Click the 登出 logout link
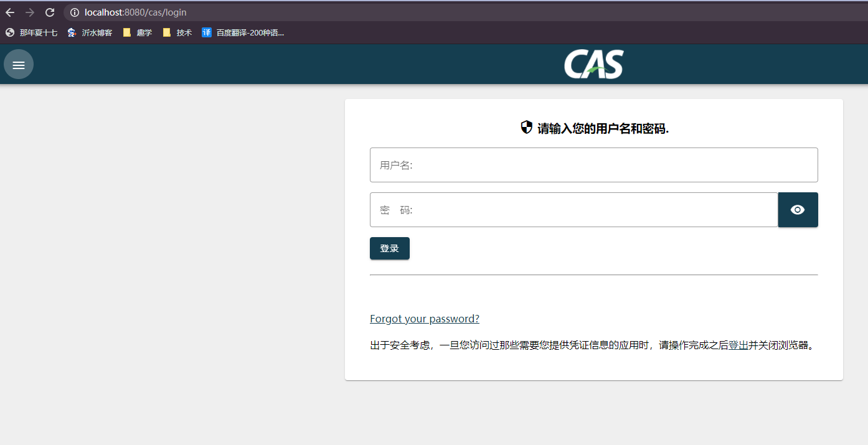Image resolution: width=868 pixels, height=445 pixels. (x=738, y=345)
